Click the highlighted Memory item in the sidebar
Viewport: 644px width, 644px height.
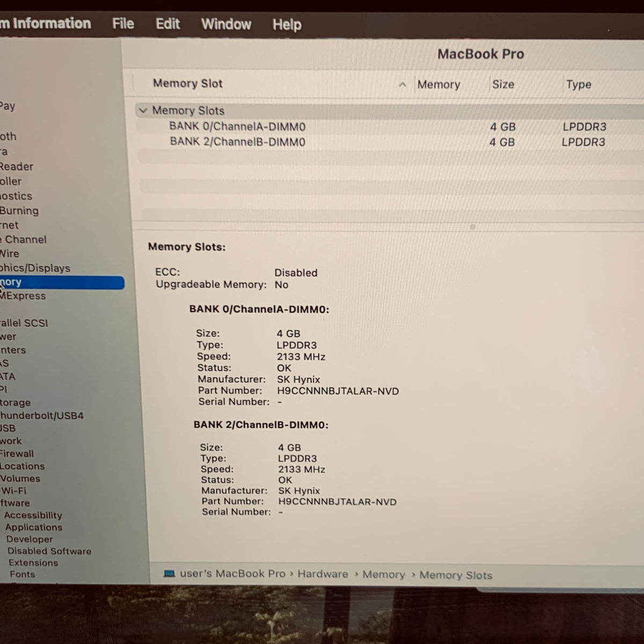click(62, 282)
